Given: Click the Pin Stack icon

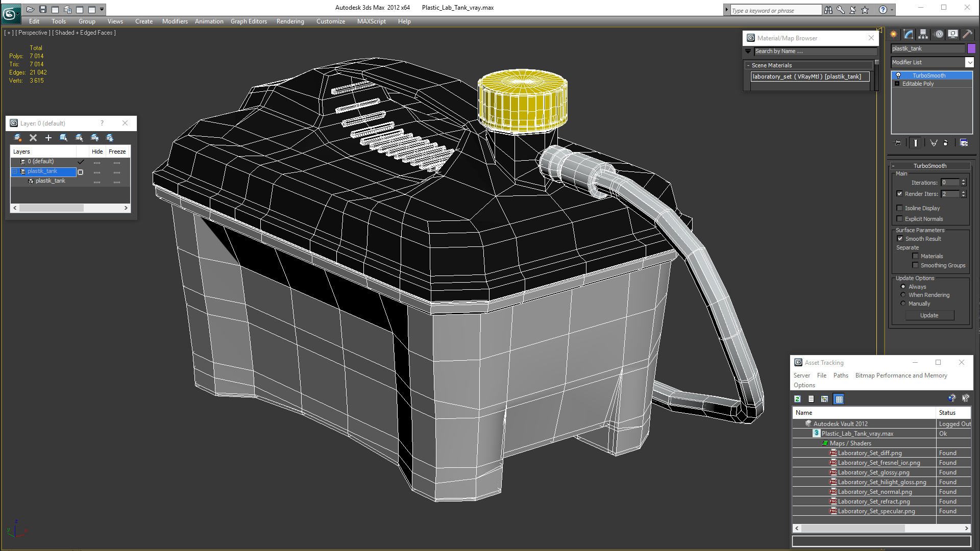Looking at the screenshot, I should [898, 143].
